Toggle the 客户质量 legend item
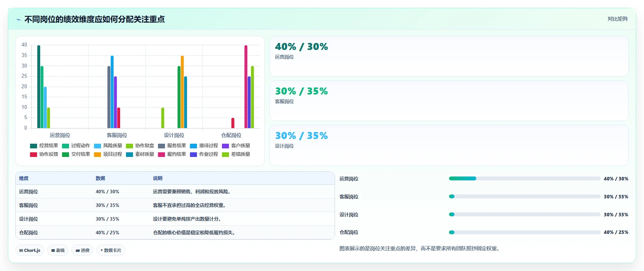Image resolution: width=644 pixels, height=271 pixels. click(x=236, y=146)
